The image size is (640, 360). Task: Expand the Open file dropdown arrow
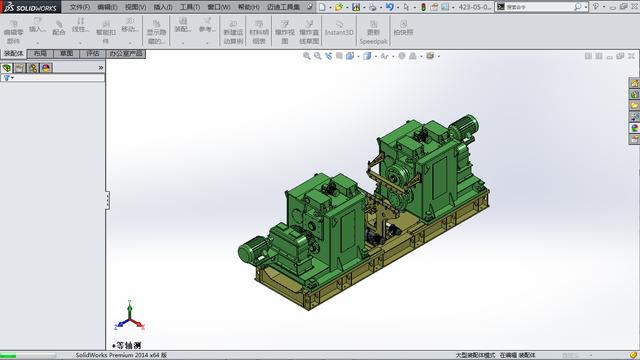tap(347, 7)
